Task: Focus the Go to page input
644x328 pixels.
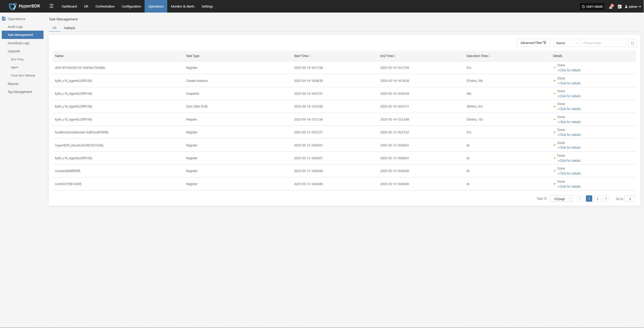Action: [x=629, y=199]
